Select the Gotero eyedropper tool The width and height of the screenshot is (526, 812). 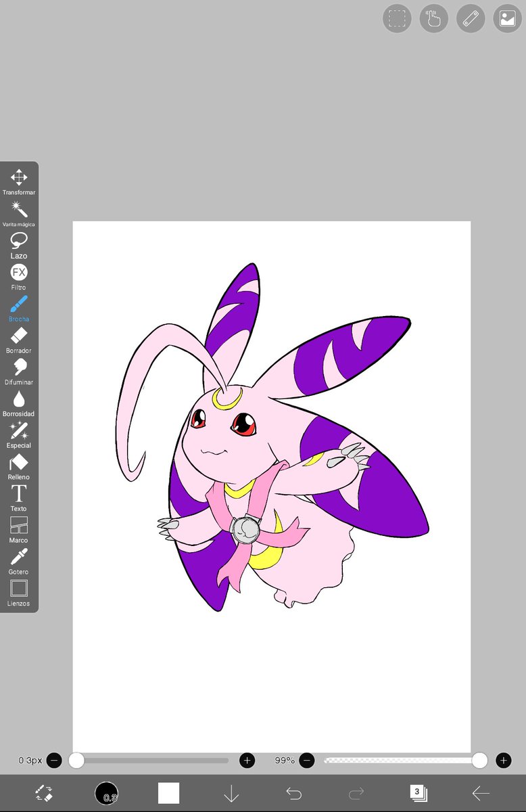pos(19,561)
